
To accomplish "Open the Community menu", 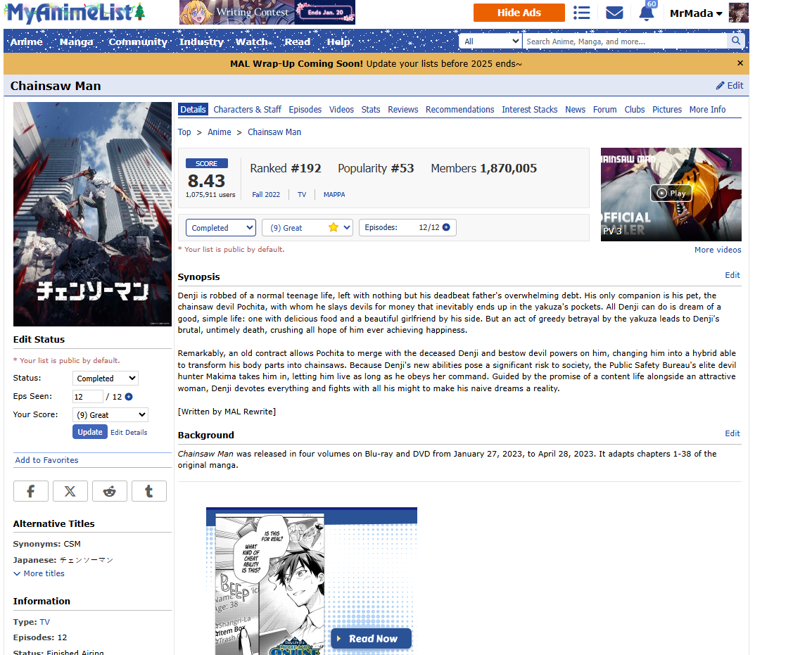I will tap(138, 42).
